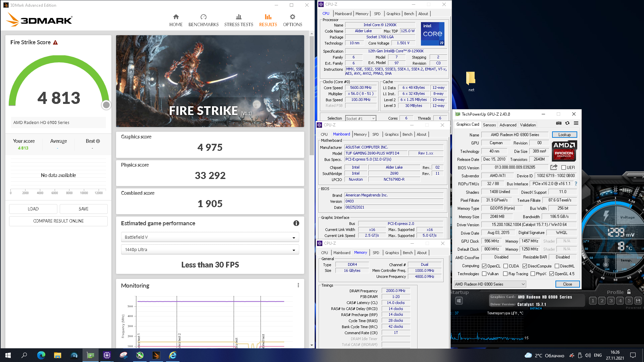Open Microsoft Edge from taskbar
The height and width of the screenshot is (362, 644).
pyautogui.click(x=41, y=355)
